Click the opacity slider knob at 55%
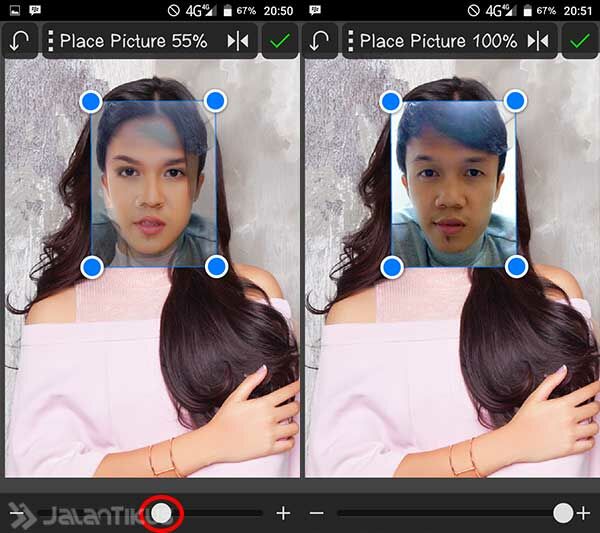This screenshot has width=600, height=533. tap(161, 513)
